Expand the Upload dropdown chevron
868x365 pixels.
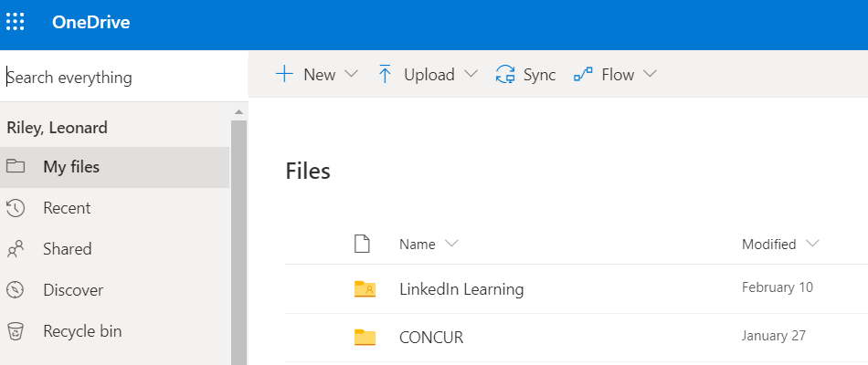pyautogui.click(x=471, y=74)
